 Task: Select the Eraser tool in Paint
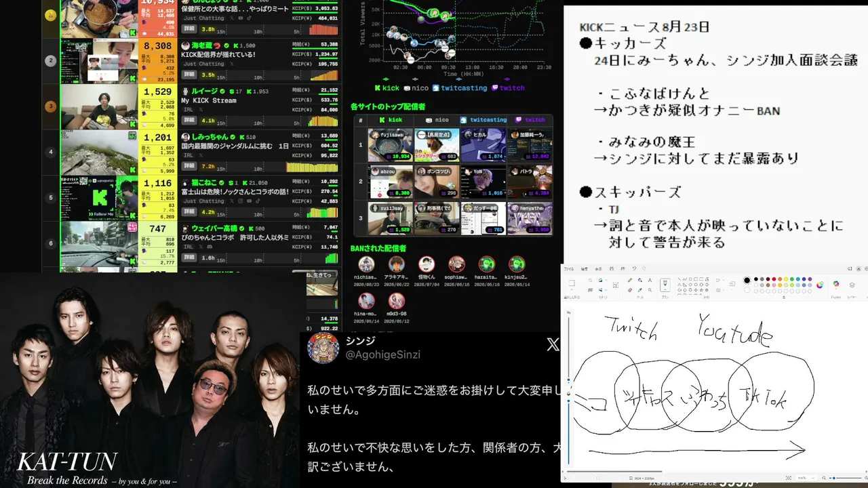coord(630,289)
